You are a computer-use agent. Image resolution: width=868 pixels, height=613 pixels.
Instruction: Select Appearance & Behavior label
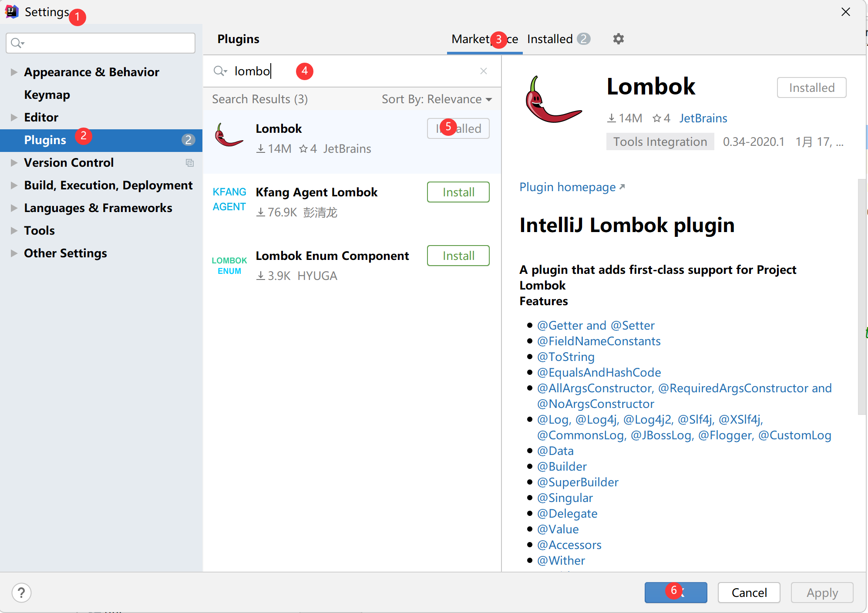tap(91, 72)
